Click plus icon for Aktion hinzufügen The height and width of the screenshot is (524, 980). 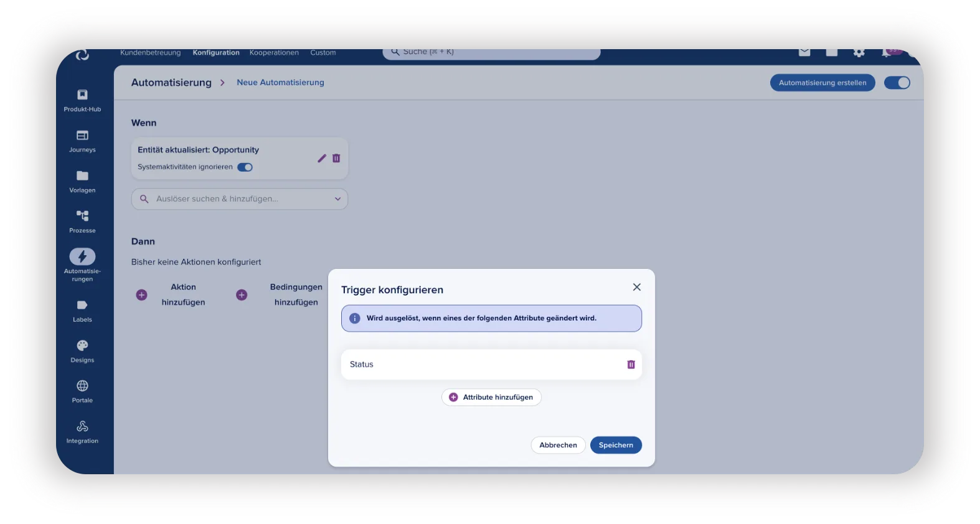142,295
